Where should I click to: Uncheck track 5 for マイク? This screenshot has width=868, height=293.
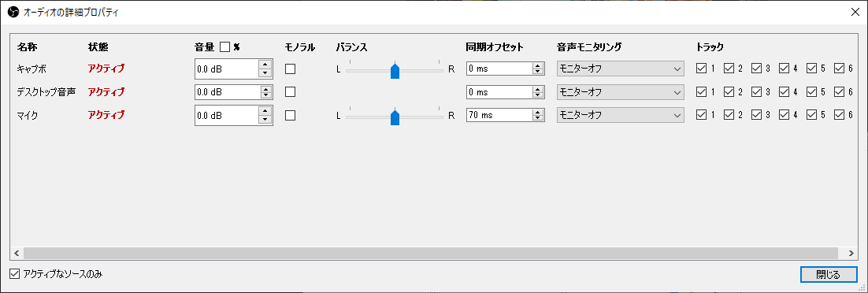click(812, 115)
